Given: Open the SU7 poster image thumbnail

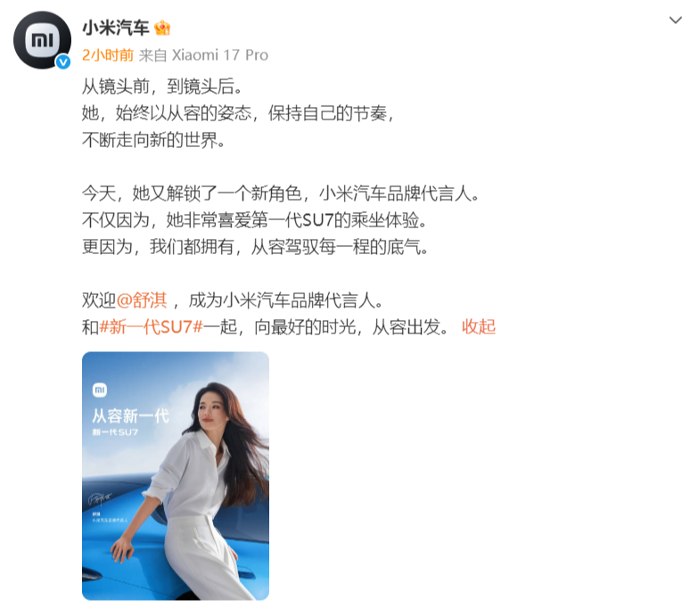Looking at the screenshot, I should (x=176, y=476).
